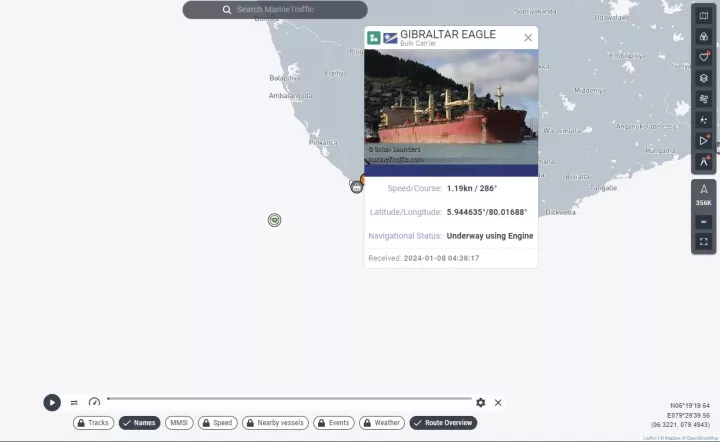Open the weather wind icon
The height and width of the screenshot is (442, 720).
(x=703, y=99)
